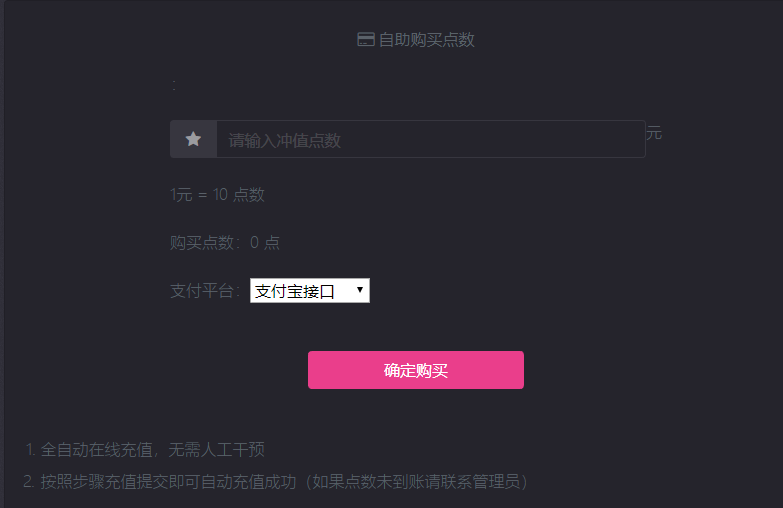783x508 pixels.
Task: Focus the 请输入冲值点数 input field
Action: (x=431, y=139)
